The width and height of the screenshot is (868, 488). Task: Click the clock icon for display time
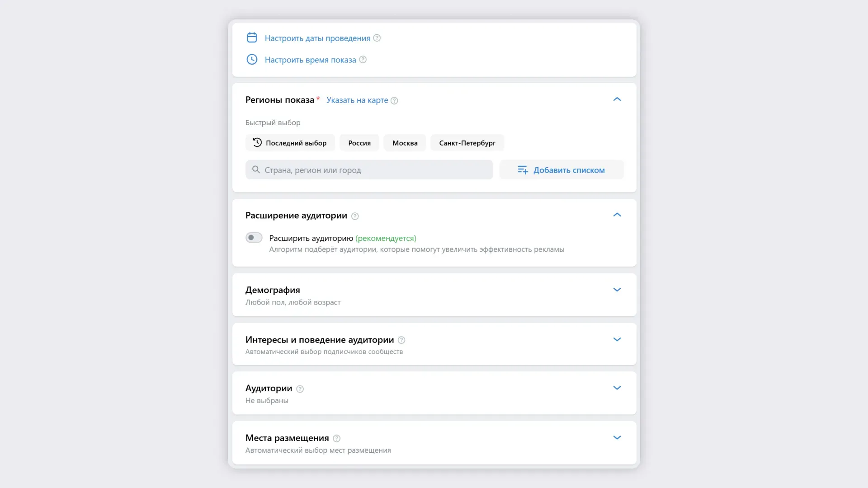pos(252,59)
